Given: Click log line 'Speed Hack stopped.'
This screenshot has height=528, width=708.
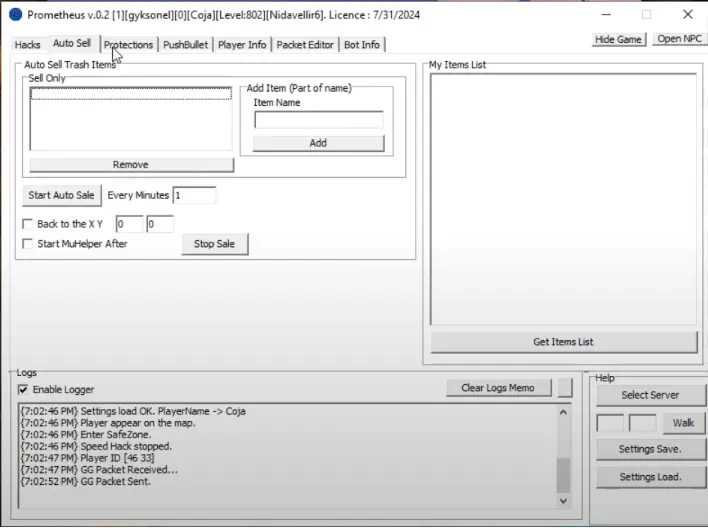Looking at the screenshot, I should (97, 446).
